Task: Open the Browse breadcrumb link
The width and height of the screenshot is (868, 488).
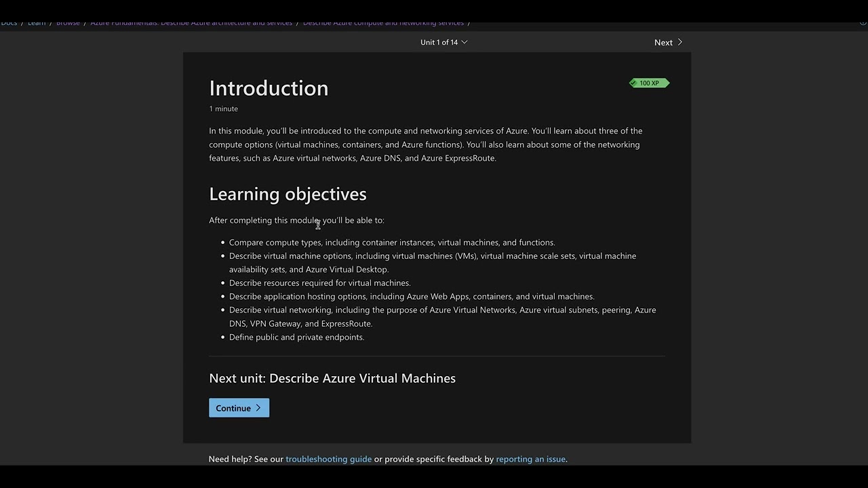Action: coord(68,23)
